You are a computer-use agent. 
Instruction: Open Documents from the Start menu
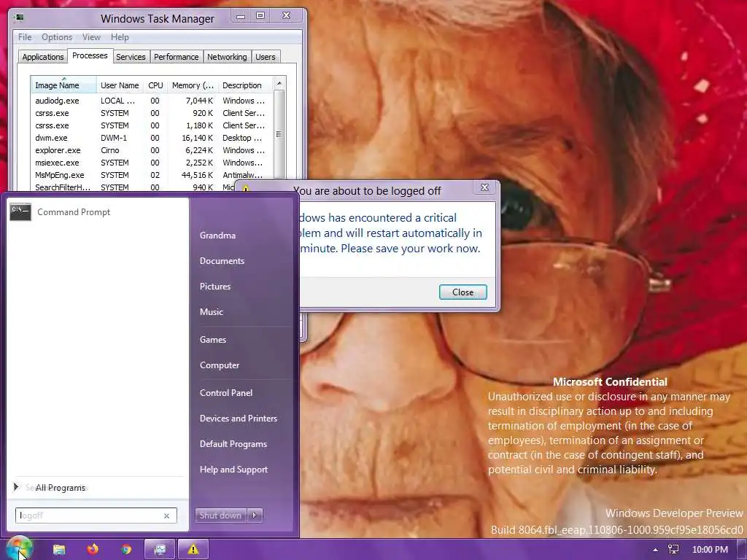[x=222, y=261]
